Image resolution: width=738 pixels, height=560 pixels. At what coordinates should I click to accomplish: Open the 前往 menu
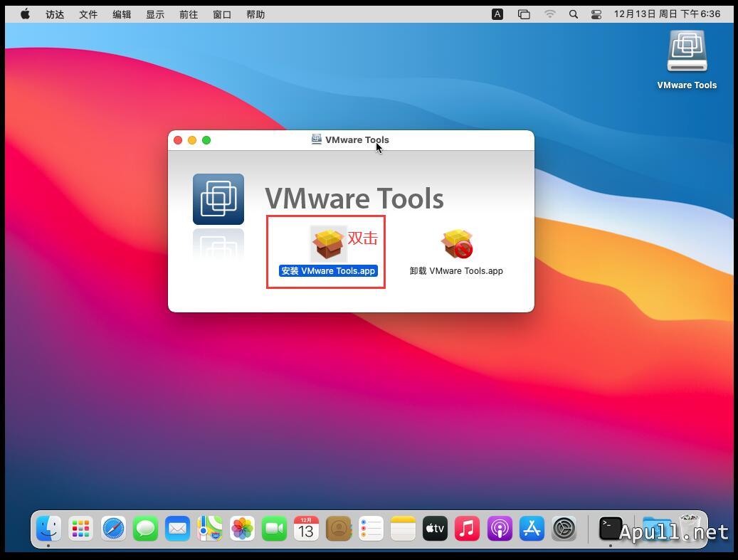pos(189,15)
